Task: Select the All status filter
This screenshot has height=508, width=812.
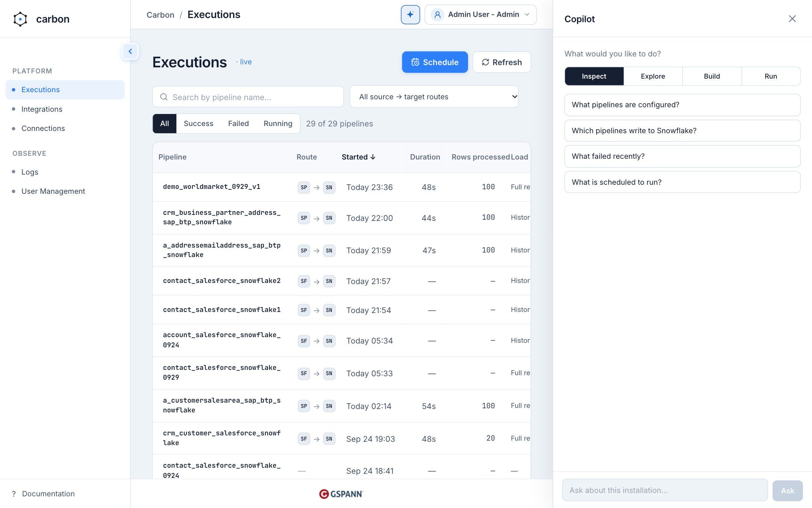Action: (x=165, y=123)
